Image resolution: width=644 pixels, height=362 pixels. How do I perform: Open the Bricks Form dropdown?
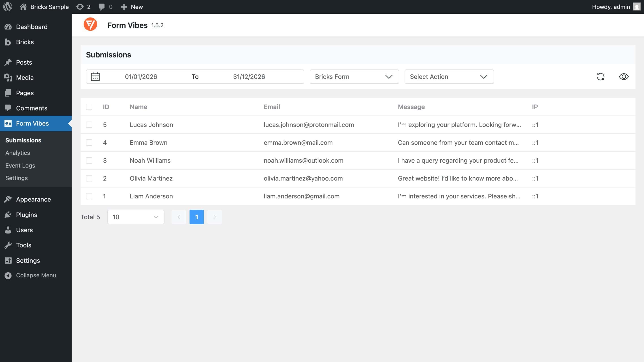(x=354, y=77)
